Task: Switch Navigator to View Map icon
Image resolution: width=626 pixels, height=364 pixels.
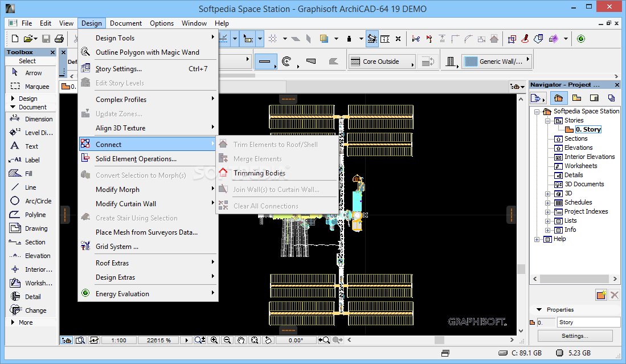Action: point(576,98)
